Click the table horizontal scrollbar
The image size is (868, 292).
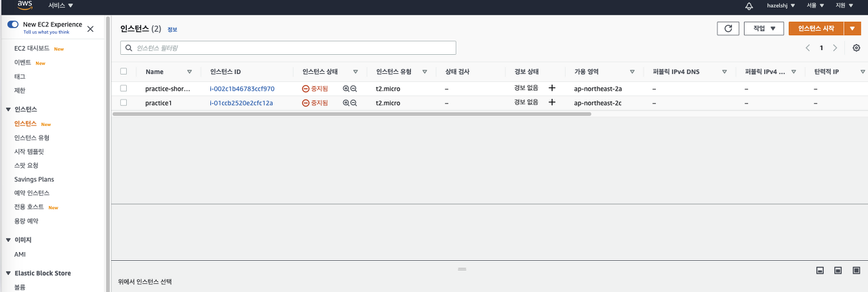[352, 114]
